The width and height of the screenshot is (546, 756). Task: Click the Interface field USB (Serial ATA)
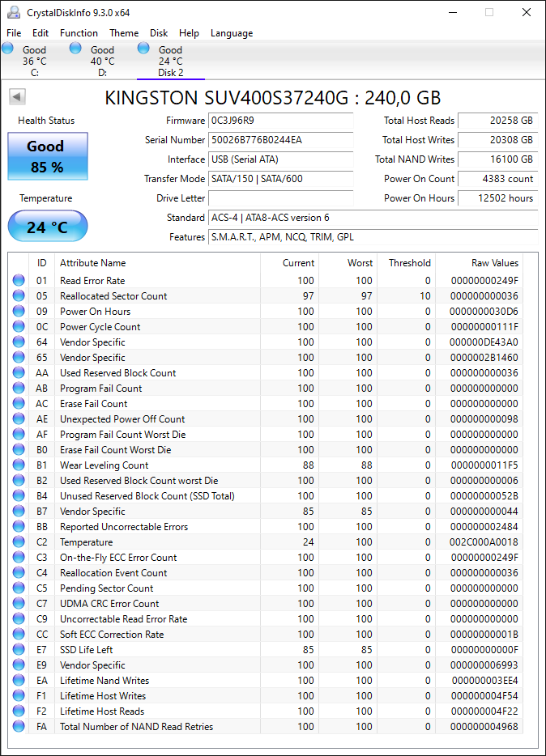pos(281,159)
